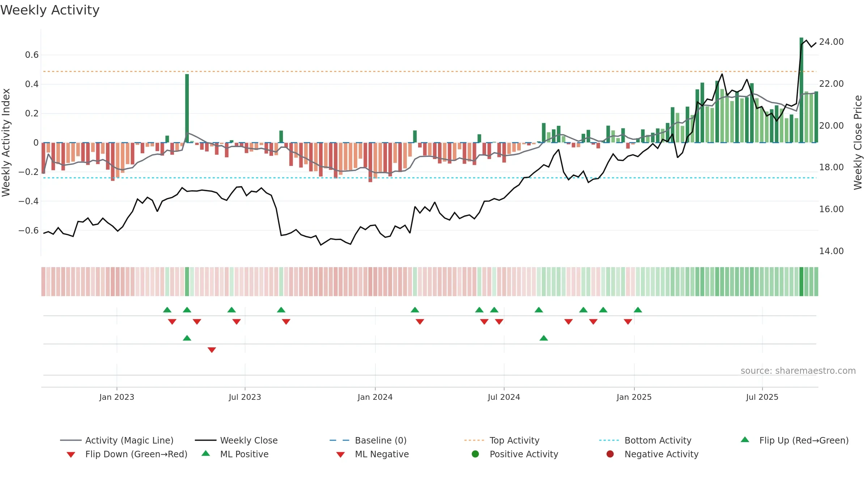Toggle the Activity (Magic Line) legend entry
868x488 pixels.
tap(117, 440)
